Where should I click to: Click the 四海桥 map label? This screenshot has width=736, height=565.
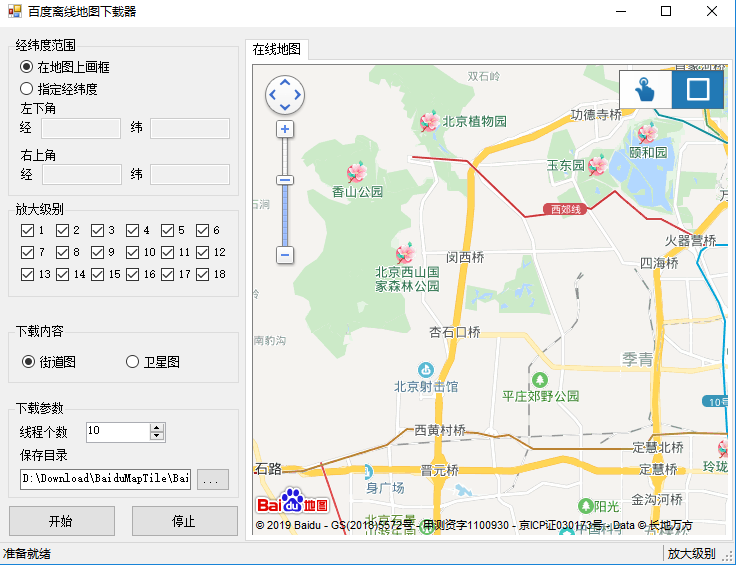click(659, 263)
